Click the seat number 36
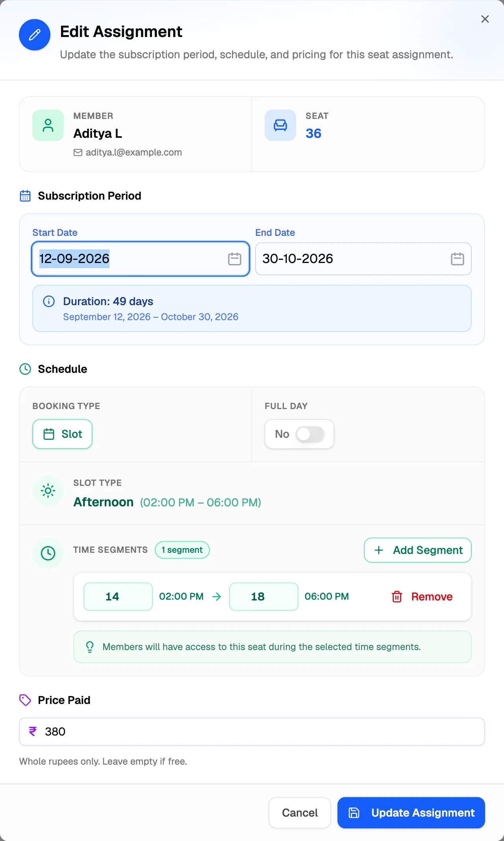 coord(313,133)
